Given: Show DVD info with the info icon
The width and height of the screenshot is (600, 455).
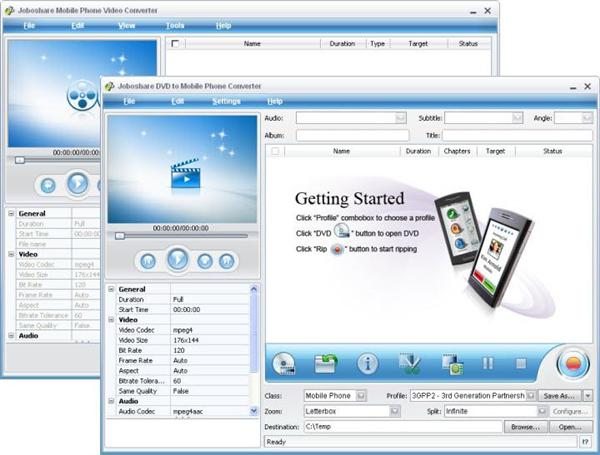Looking at the screenshot, I should 367,363.
